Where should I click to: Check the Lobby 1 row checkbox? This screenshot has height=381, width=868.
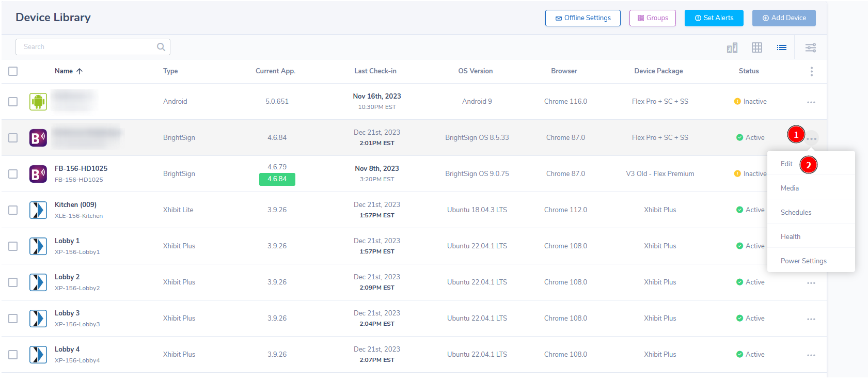point(13,246)
